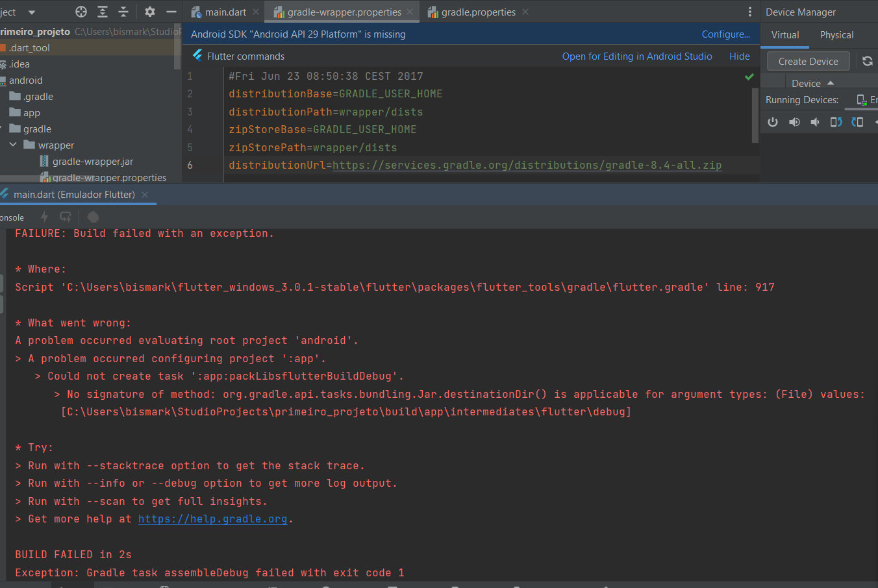Click the Flutter logo in commands bar
Screen dimensions: 878x588
click(197, 56)
